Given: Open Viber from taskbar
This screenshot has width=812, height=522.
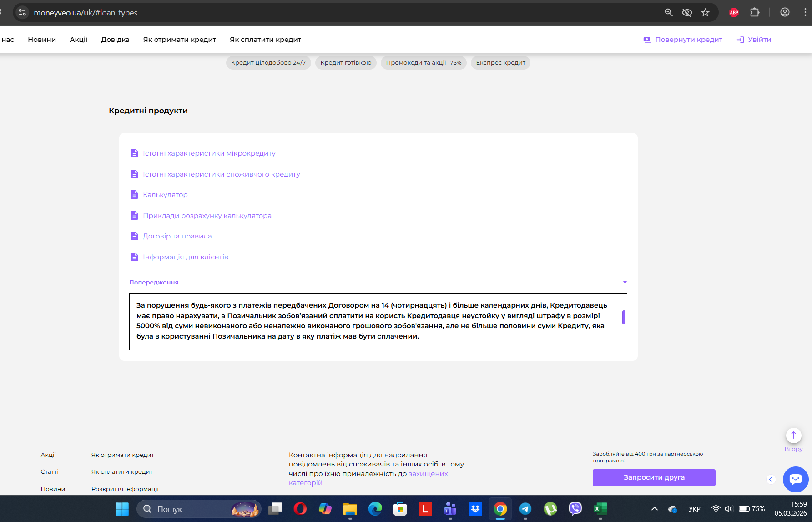Looking at the screenshot, I should (575, 509).
